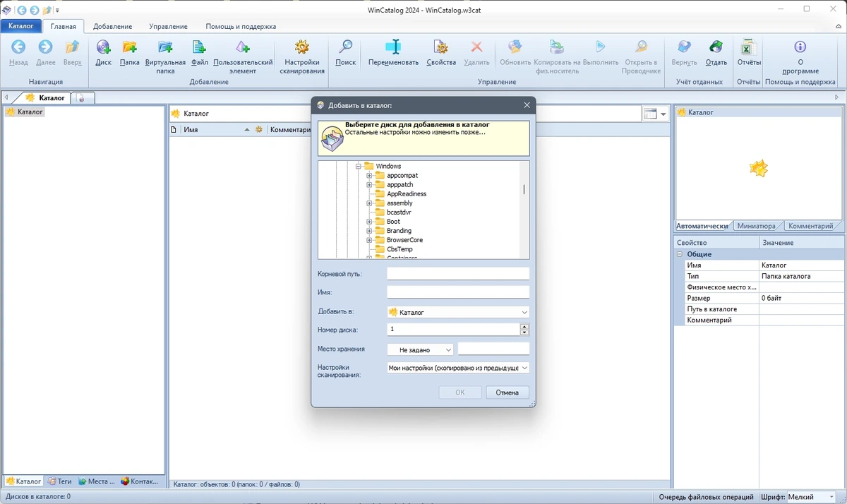
Task: Expand the Boot folder node
Action: coord(369,222)
